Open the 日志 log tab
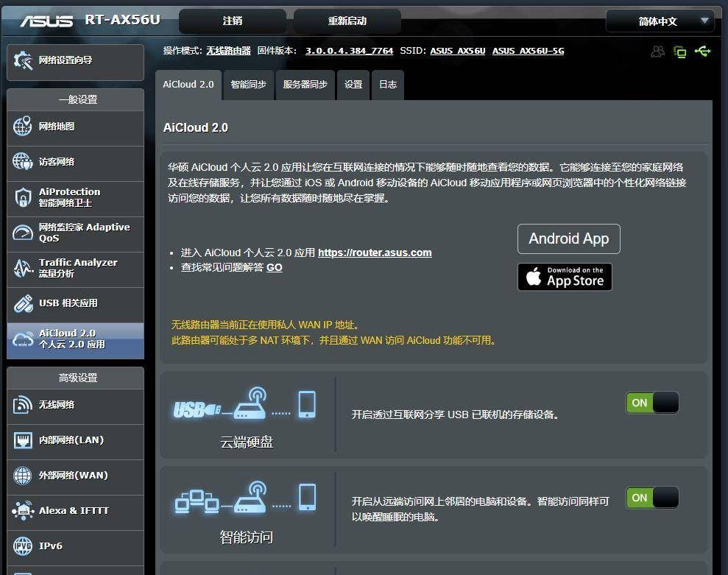The image size is (728, 575). pyautogui.click(x=388, y=85)
